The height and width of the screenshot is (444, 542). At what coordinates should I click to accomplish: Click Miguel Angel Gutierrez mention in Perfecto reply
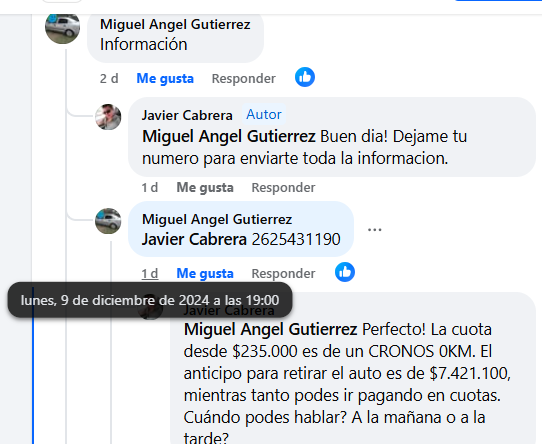point(270,329)
